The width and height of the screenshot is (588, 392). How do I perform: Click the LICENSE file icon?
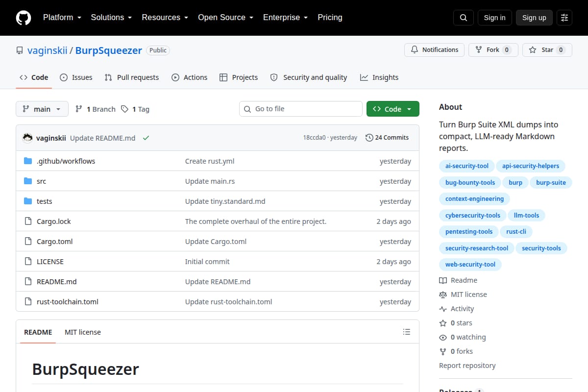pyautogui.click(x=28, y=262)
